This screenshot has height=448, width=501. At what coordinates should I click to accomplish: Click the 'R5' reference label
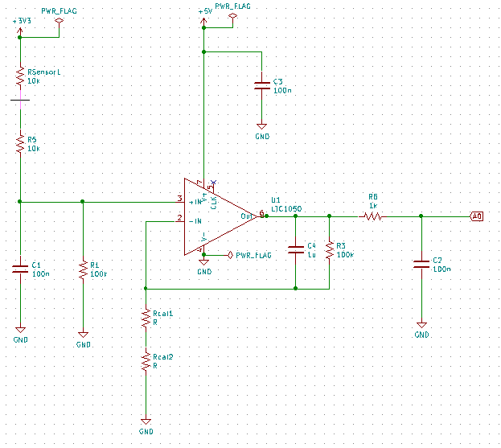[31, 140]
